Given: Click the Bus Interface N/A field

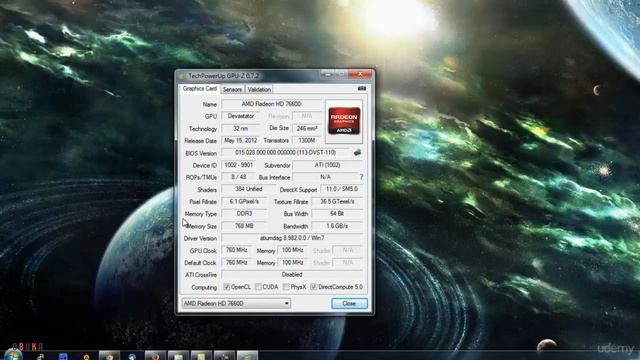Looking at the screenshot, I should [325, 177].
